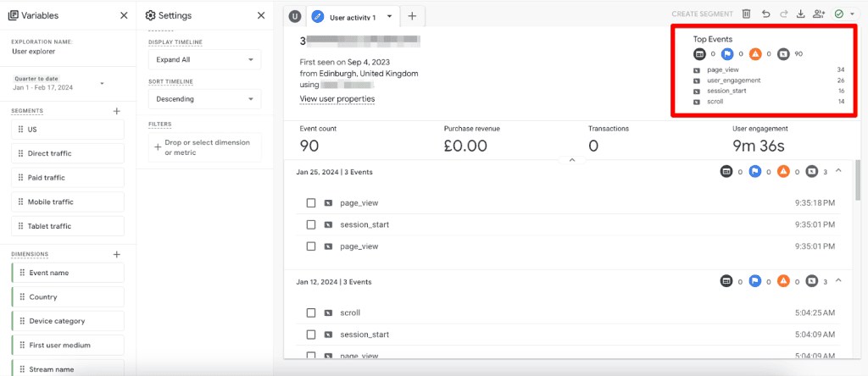Click the orange warning icon in Top Events
868x376 pixels.
click(x=755, y=53)
